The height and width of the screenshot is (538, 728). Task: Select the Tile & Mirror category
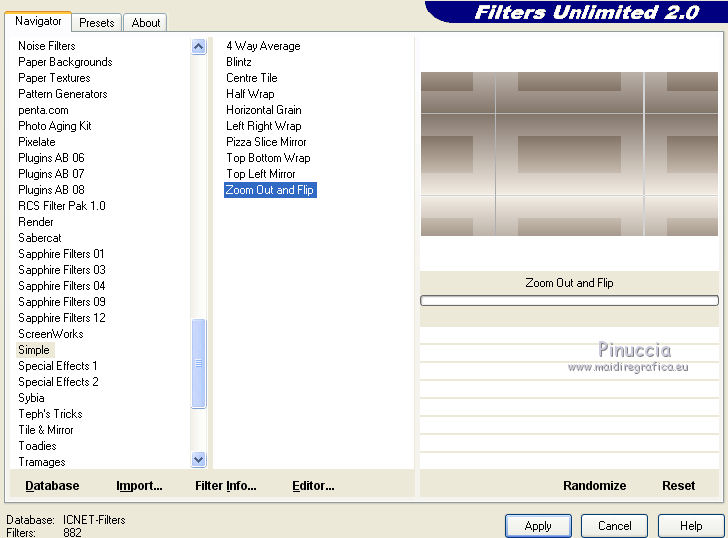(46, 430)
